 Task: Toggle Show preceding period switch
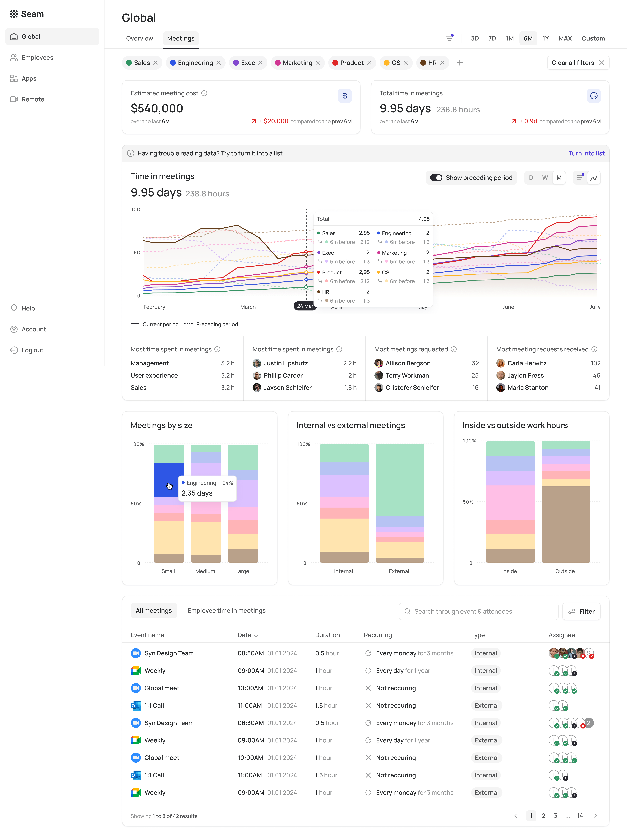click(x=436, y=178)
